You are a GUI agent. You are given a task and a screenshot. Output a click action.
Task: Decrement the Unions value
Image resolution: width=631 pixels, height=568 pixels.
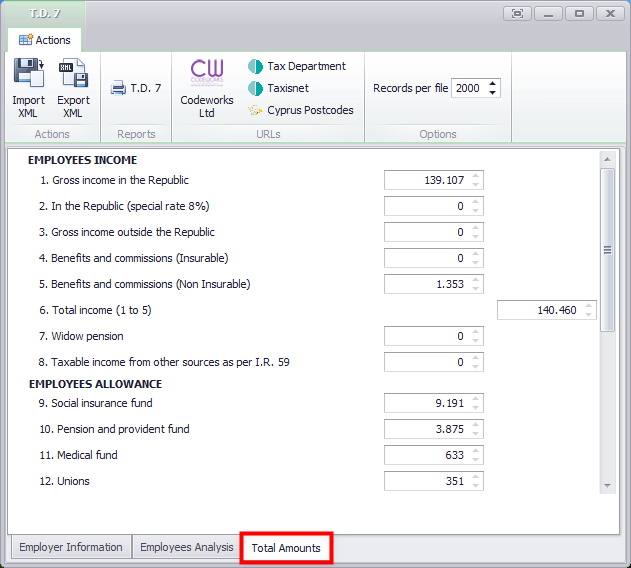coord(476,485)
